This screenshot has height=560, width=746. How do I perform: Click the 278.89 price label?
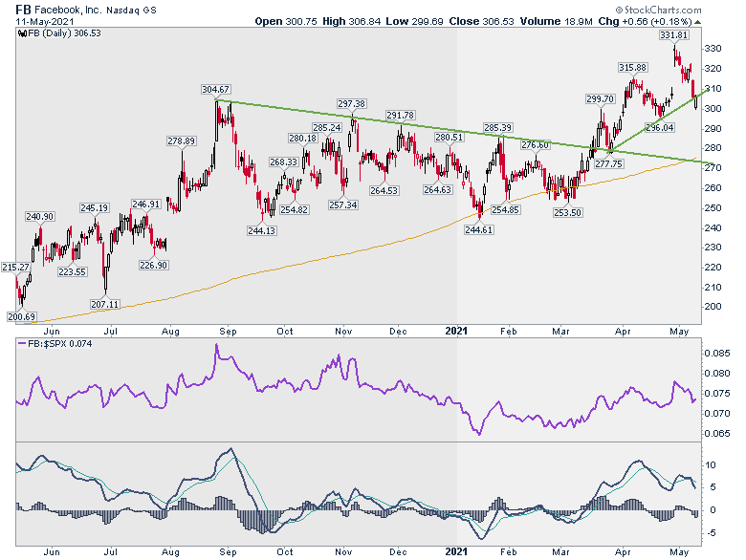pyautogui.click(x=182, y=140)
